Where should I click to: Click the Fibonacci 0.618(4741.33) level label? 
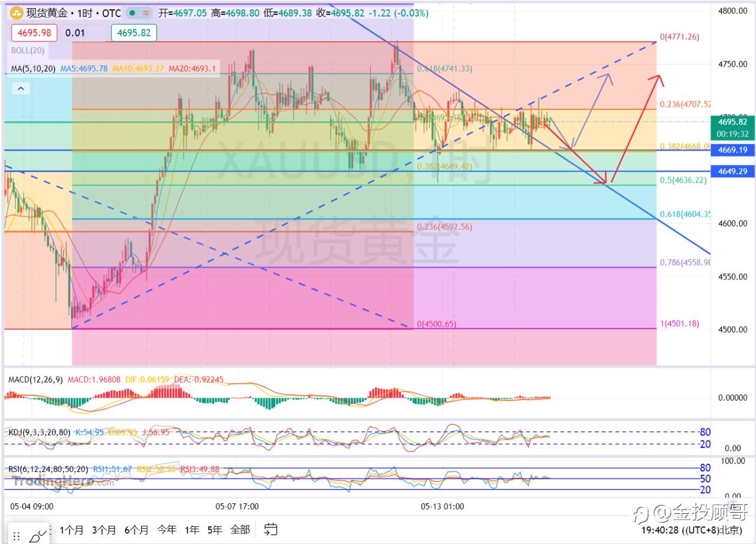pos(445,69)
